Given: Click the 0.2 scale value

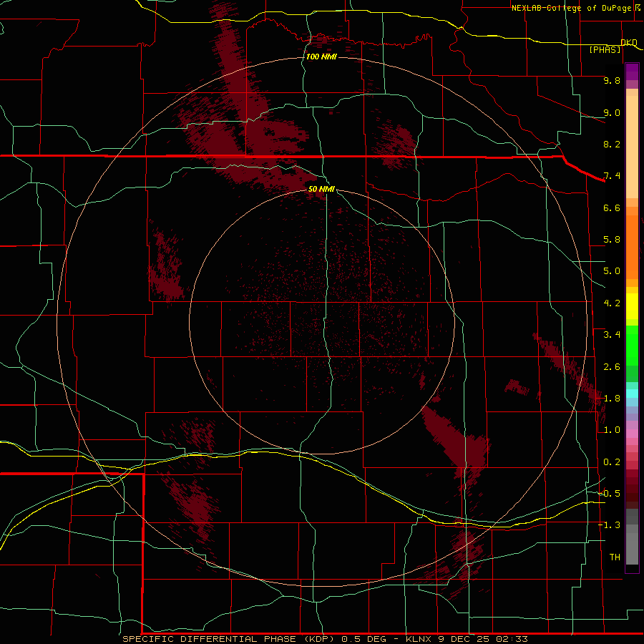Looking at the screenshot, I should [612, 462].
